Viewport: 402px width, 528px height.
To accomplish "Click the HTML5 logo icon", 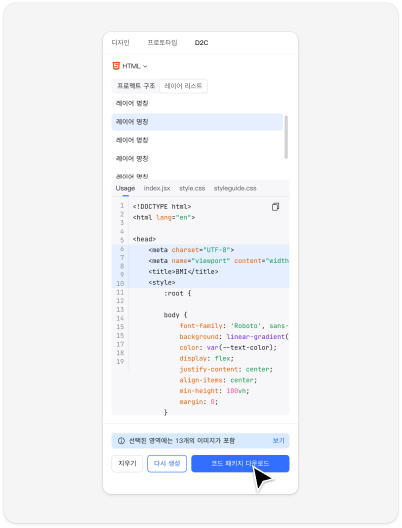I will click(x=116, y=66).
